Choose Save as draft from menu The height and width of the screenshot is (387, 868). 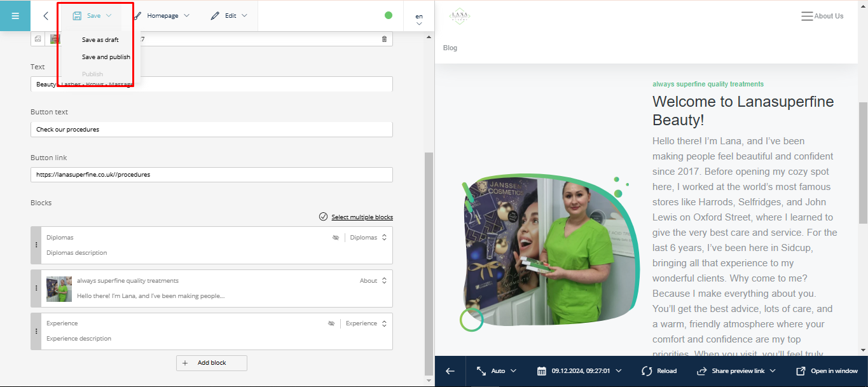pyautogui.click(x=100, y=40)
